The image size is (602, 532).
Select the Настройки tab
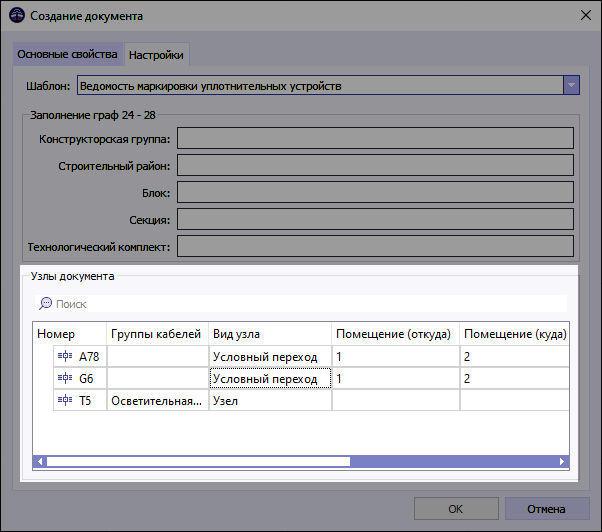[156, 55]
